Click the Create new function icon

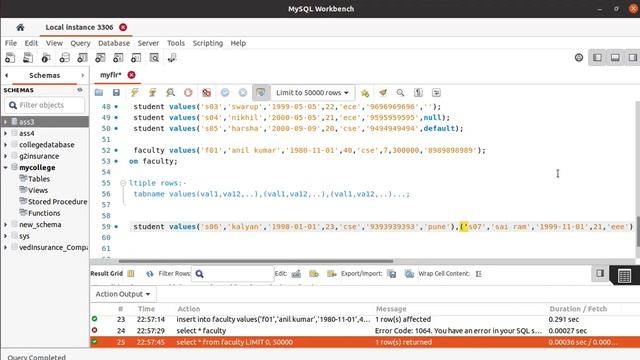point(136,58)
